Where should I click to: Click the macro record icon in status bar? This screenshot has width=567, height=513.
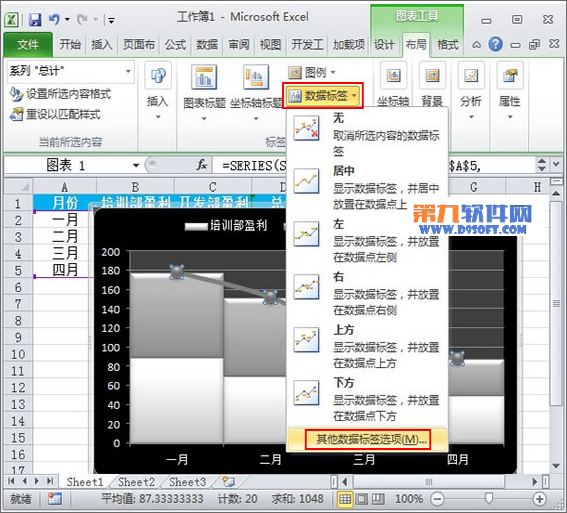(55, 499)
